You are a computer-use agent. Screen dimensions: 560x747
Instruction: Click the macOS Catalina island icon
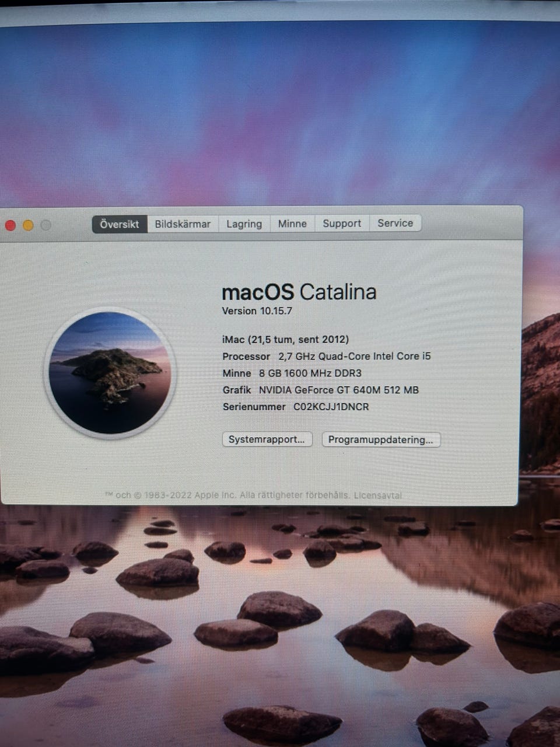click(x=110, y=373)
